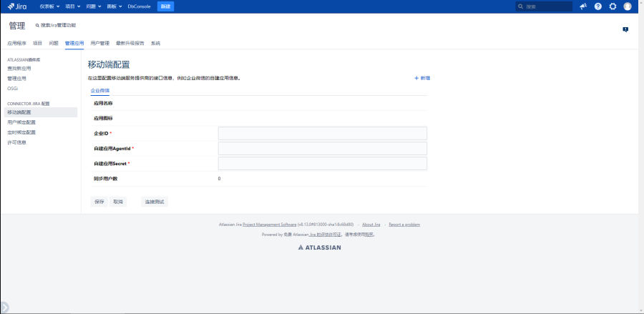
Task: Click the 新增 plus icon link
Action: click(x=422, y=77)
